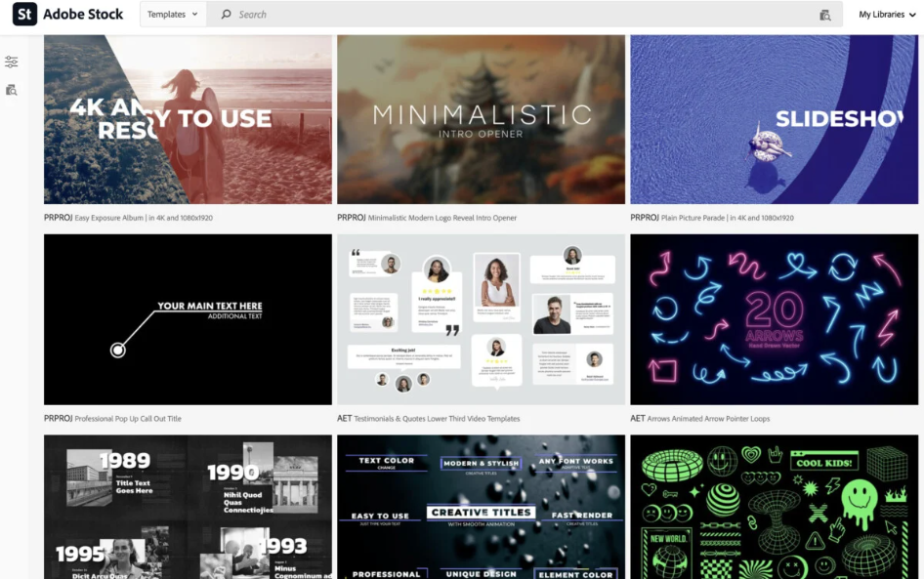Open Easy Exposure Album template thumbnail
924x579 pixels.
coord(188,119)
